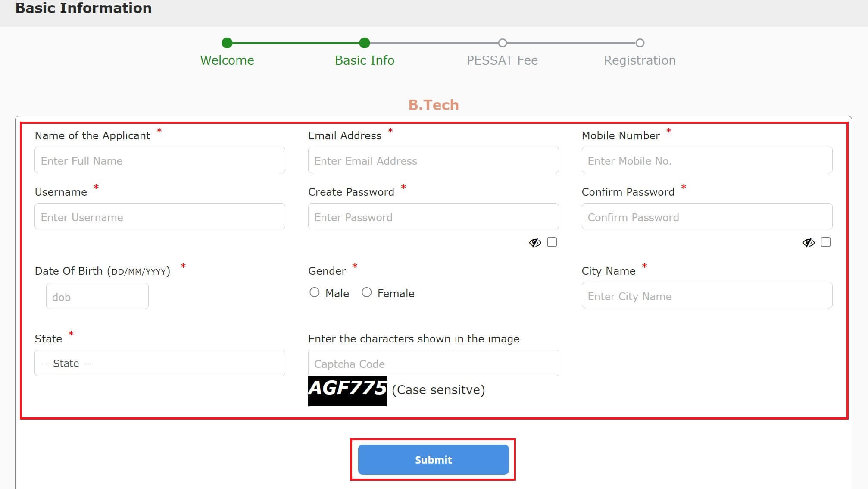The height and width of the screenshot is (489, 868).
Task: Click the Enter Mobile No. field
Action: 707,160
